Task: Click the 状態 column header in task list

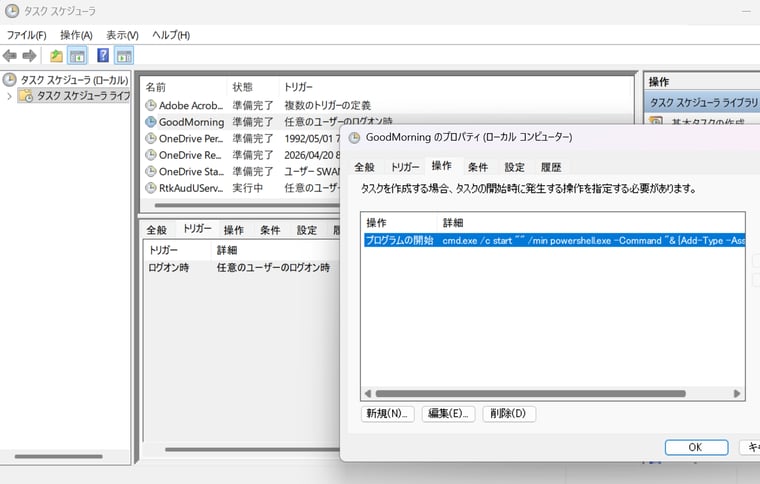Action: (x=242, y=87)
